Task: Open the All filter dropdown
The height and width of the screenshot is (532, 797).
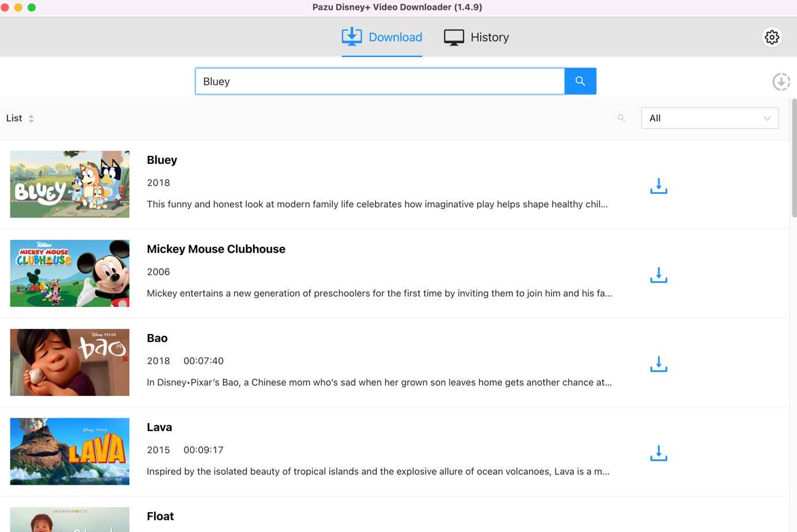Action: pos(709,118)
